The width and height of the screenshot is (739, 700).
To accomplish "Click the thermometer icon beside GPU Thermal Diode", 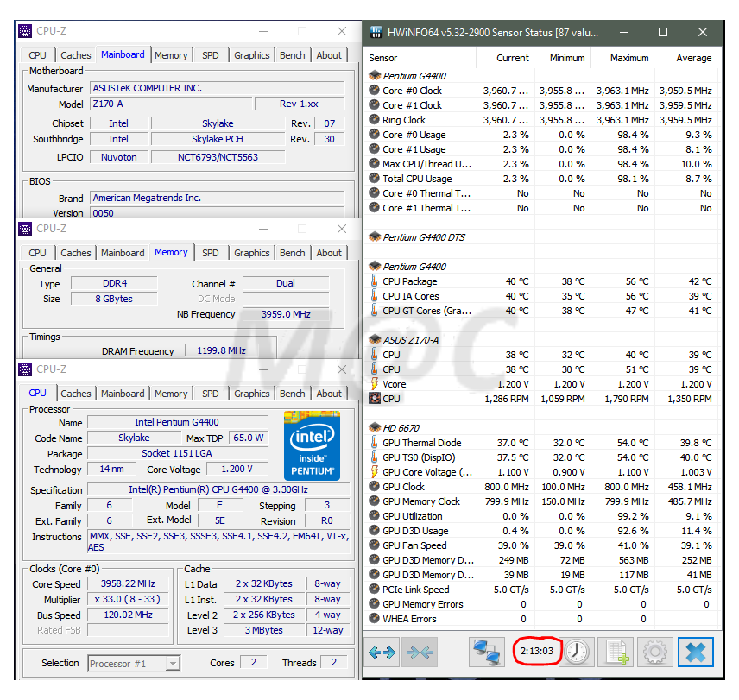I will click(374, 442).
